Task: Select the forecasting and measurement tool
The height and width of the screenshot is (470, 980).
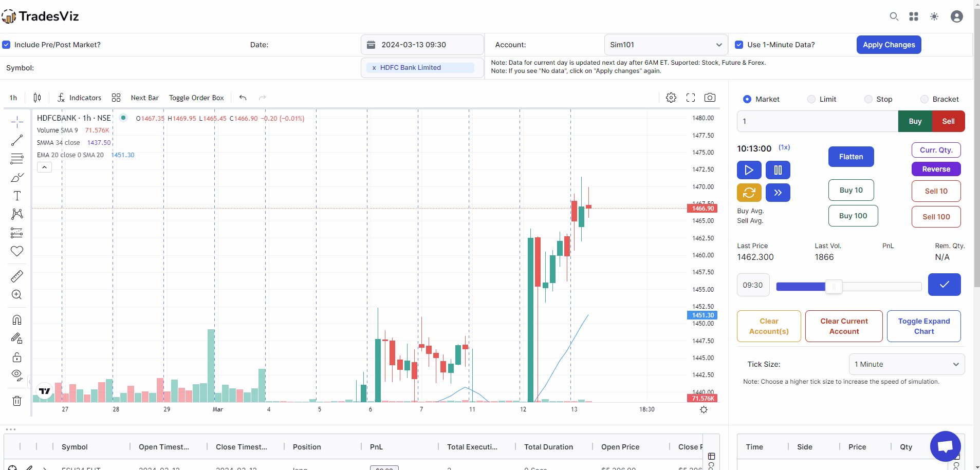Action: pos(17,233)
